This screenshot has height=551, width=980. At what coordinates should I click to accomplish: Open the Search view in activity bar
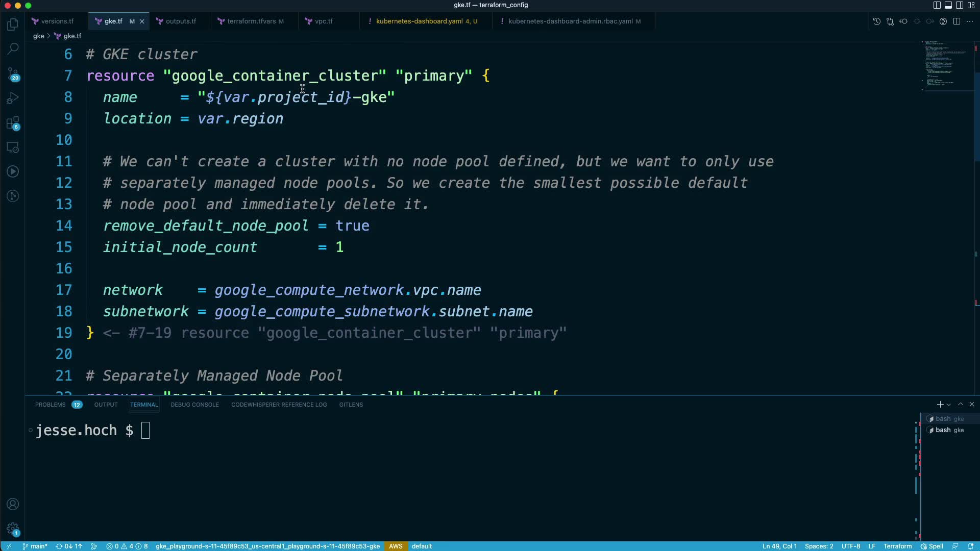pos(13,48)
